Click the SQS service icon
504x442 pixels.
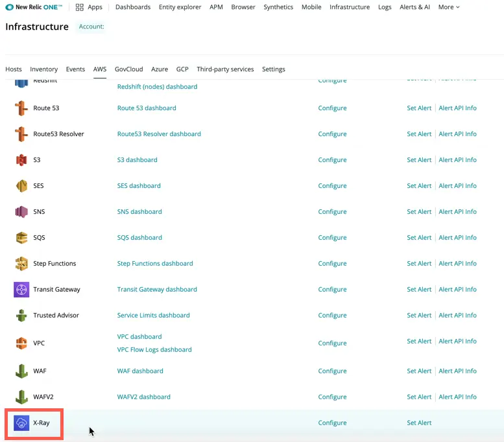pyautogui.click(x=21, y=238)
